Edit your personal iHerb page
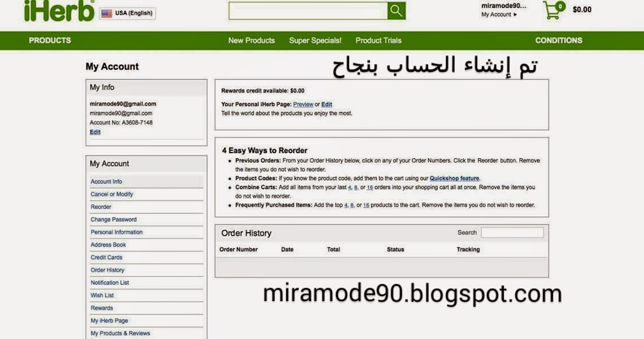 click(327, 105)
